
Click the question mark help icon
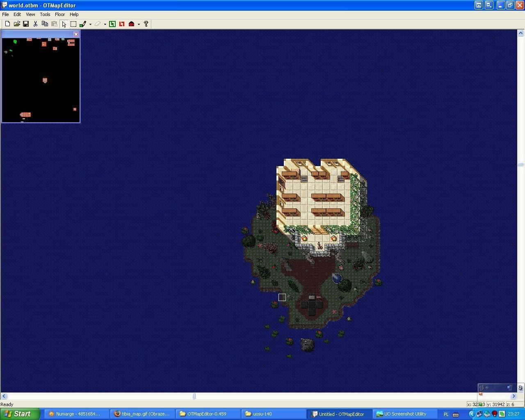pos(146,24)
